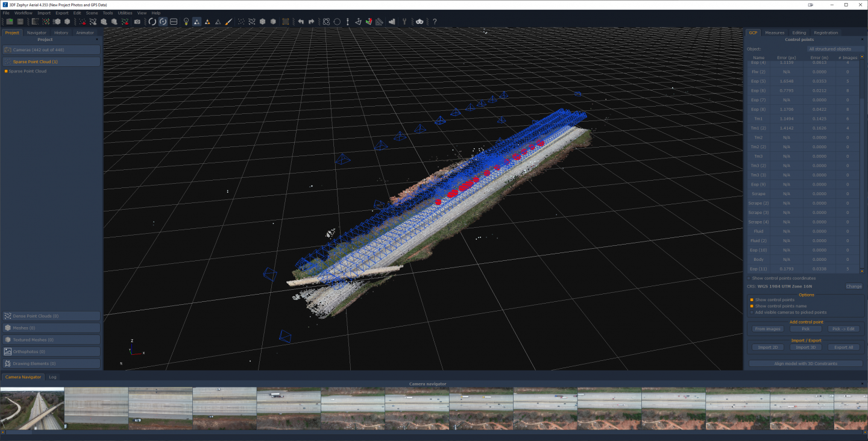This screenshot has width=868, height=441.
Task: Open the Log tab
Action: 52,377
